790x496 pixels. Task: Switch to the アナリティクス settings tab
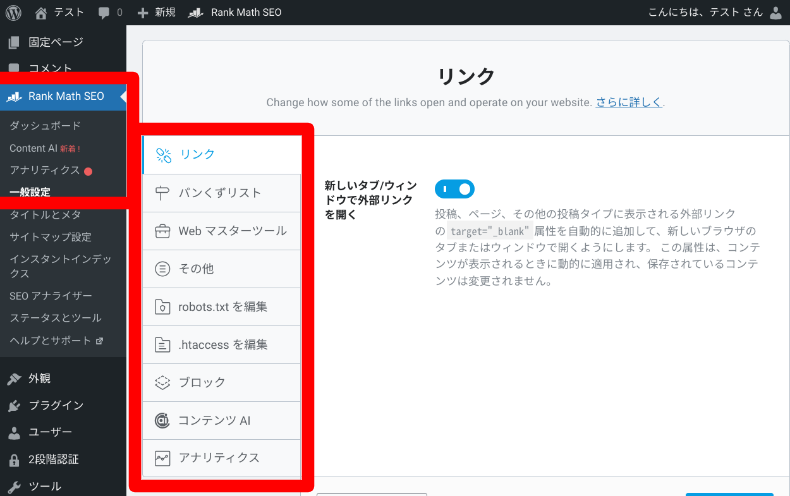(x=222, y=458)
